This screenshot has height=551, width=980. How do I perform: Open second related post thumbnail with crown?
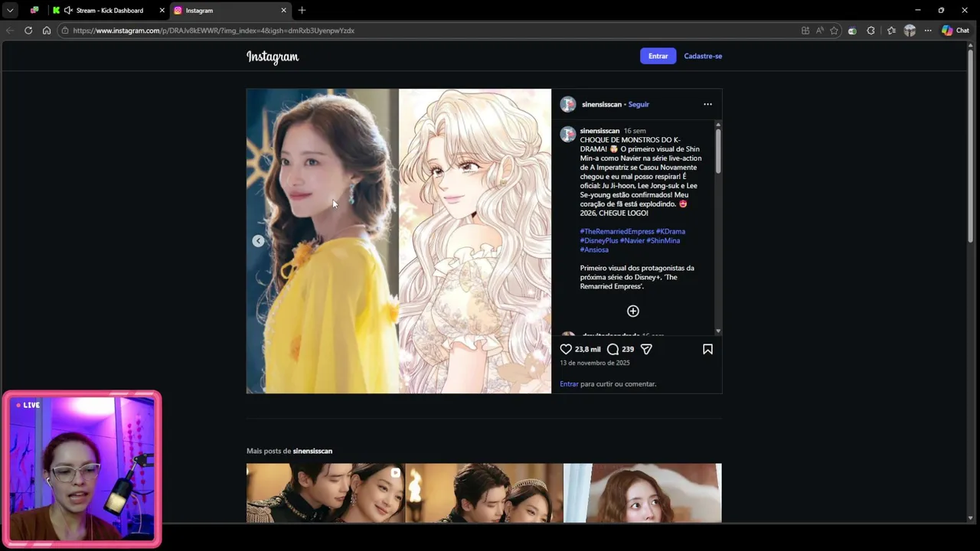point(484,493)
